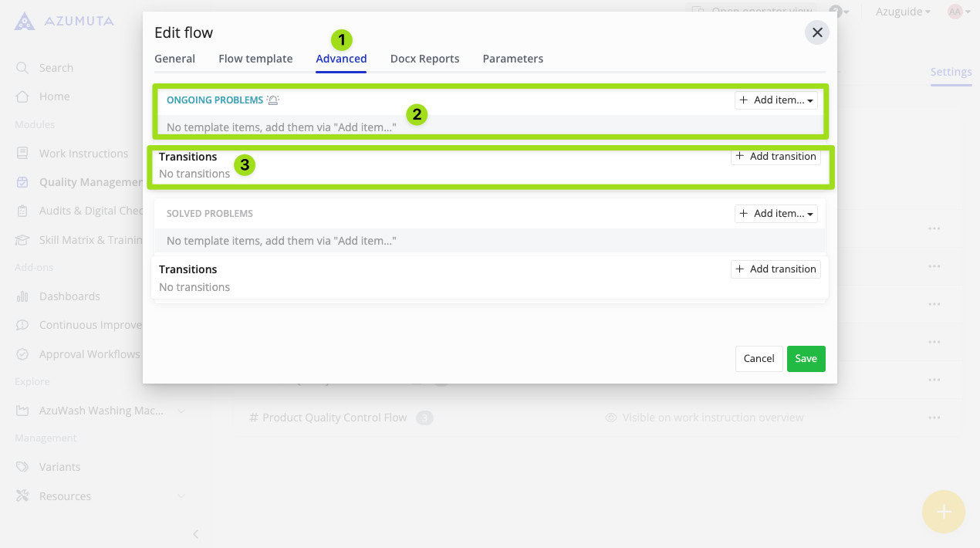This screenshot has height=548, width=980.
Task: Open the help question-mark icon
Action: click(x=838, y=10)
